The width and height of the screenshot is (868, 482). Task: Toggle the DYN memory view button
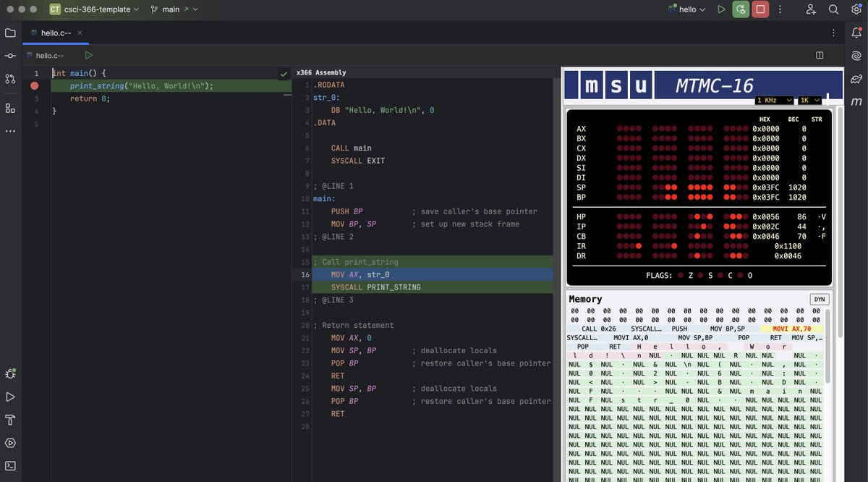click(x=820, y=299)
